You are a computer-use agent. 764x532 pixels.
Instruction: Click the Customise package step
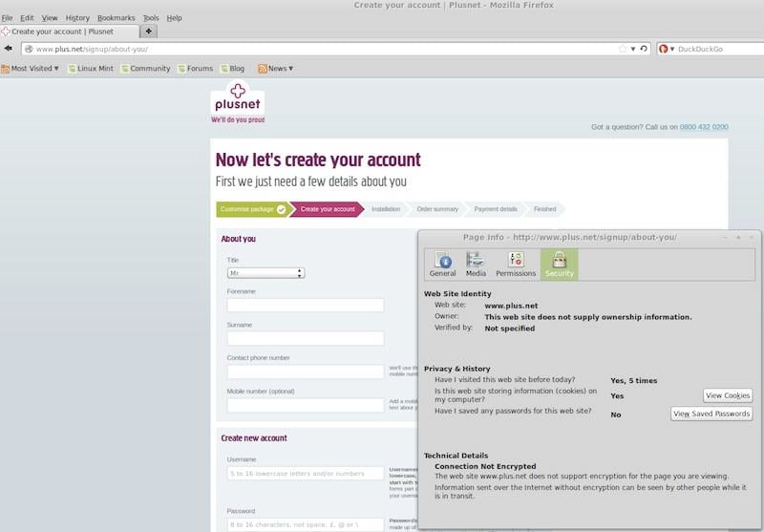coord(252,209)
